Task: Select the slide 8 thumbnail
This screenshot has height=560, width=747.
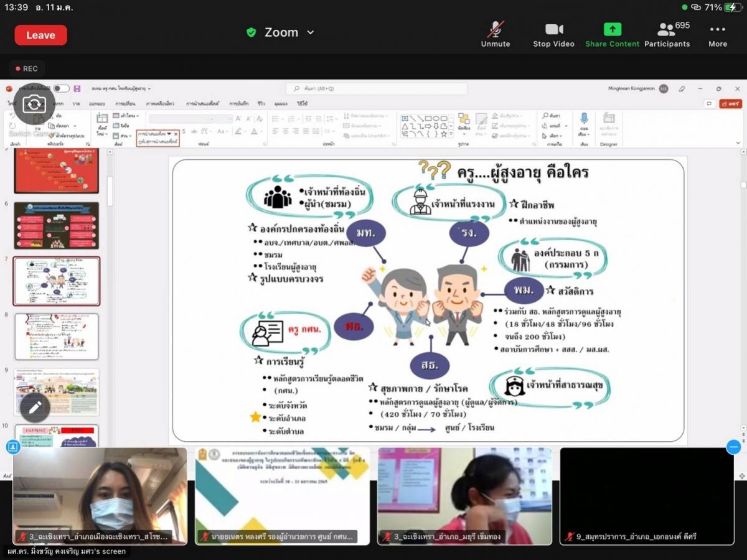Action: pyautogui.click(x=56, y=336)
